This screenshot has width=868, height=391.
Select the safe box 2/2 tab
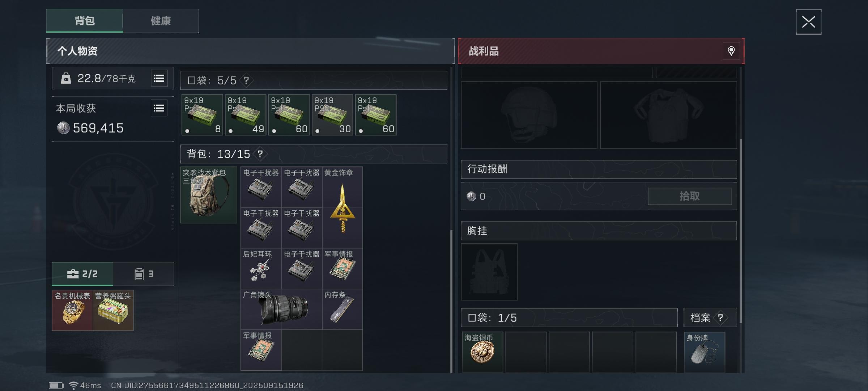(x=82, y=274)
